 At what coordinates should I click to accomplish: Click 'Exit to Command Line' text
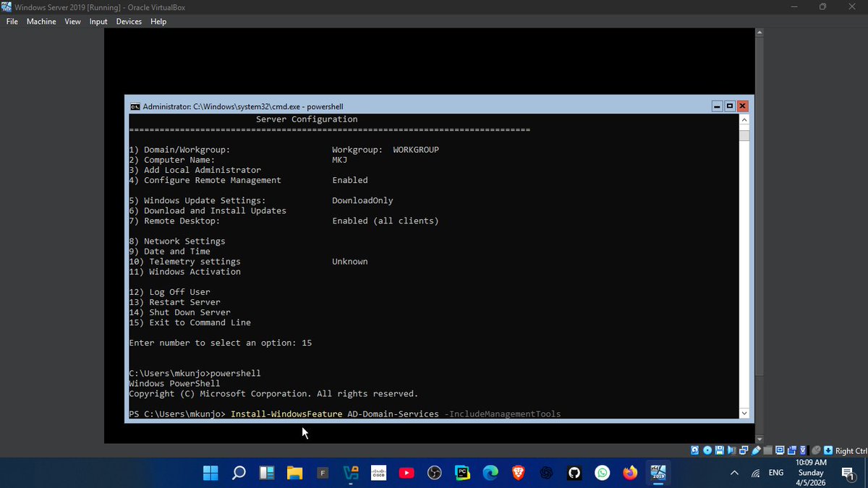pyautogui.click(x=200, y=322)
